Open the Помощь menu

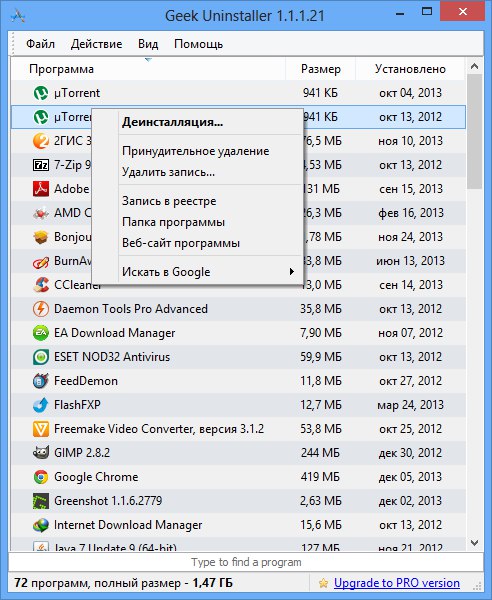click(x=198, y=44)
